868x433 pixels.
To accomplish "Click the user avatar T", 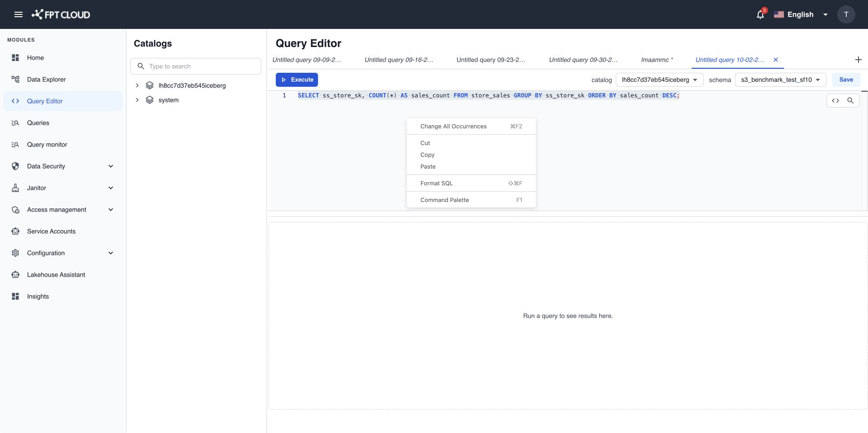I will [846, 14].
